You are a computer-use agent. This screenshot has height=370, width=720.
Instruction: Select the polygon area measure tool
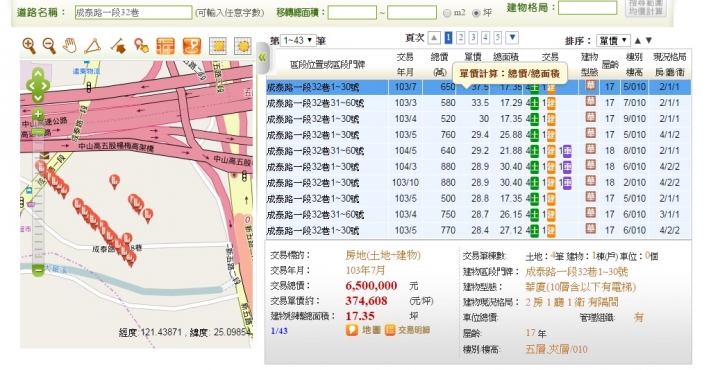pyautogui.click(x=93, y=46)
